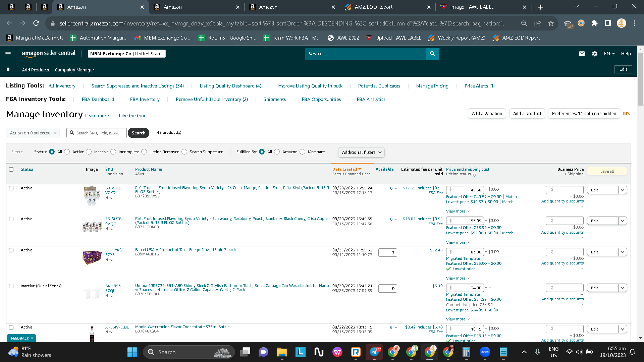Bookmark this page using the star icon
Viewport: 644px width, 362px height.
(551, 23)
